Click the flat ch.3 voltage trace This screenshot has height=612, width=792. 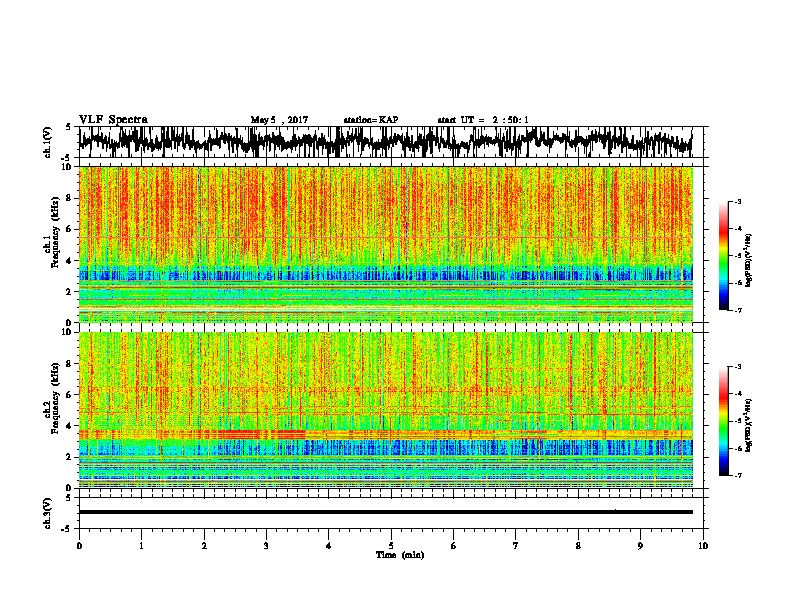click(385, 512)
